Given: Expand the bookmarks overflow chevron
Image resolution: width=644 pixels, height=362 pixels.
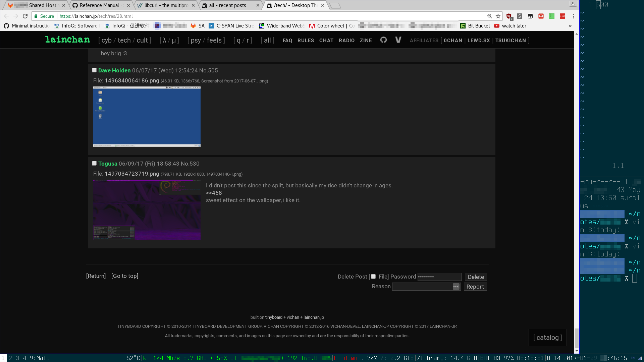Looking at the screenshot, I should (x=570, y=26).
